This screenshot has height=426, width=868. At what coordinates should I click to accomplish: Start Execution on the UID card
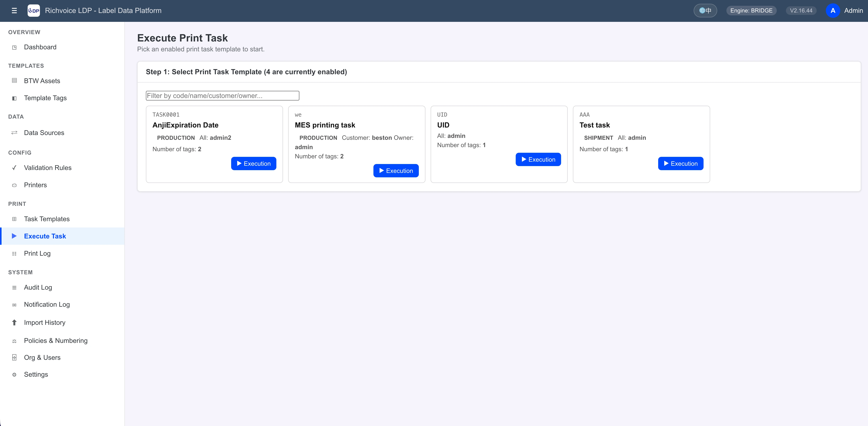click(x=538, y=159)
